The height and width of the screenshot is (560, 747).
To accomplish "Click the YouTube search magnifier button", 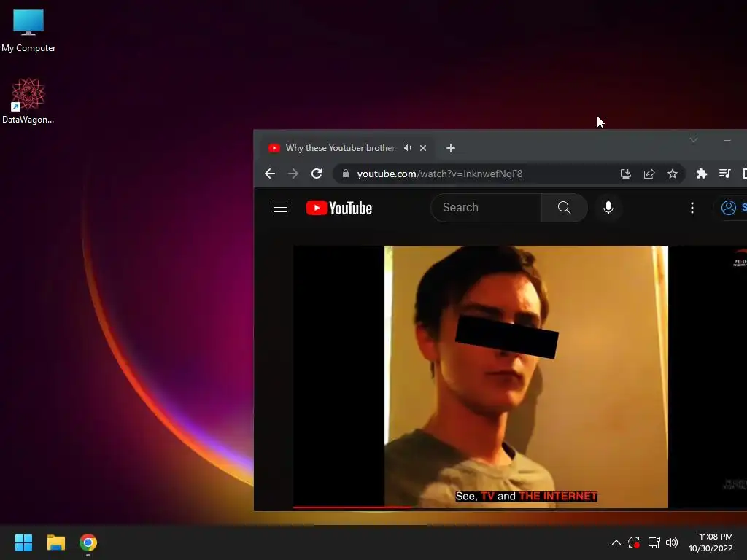I will [564, 208].
